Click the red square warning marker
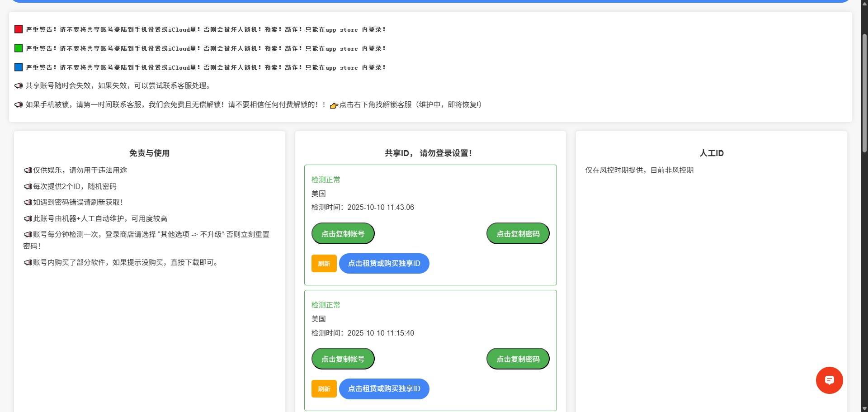The image size is (868, 412). (19, 29)
